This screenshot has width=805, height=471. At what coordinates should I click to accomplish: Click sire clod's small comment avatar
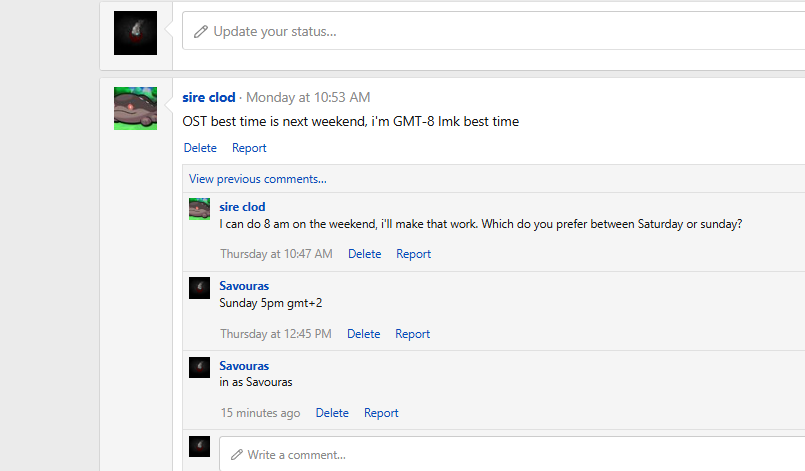tap(199, 209)
